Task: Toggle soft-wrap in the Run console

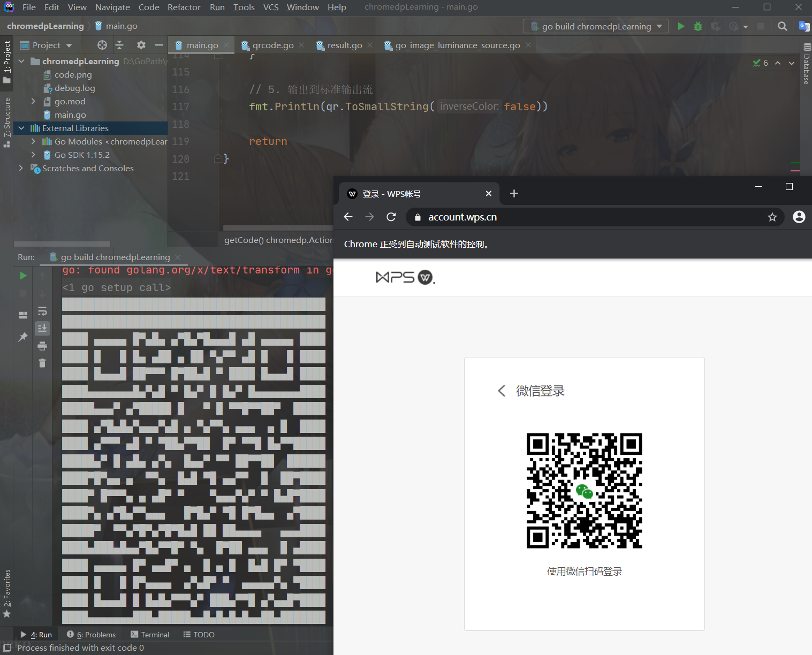Action: pyautogui.click(x=42, y=311)
